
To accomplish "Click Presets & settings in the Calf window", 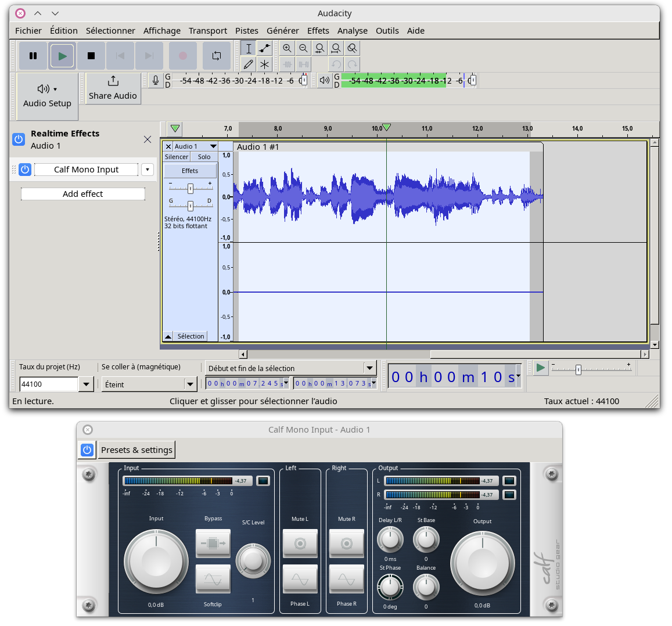I will click(136, 450).
